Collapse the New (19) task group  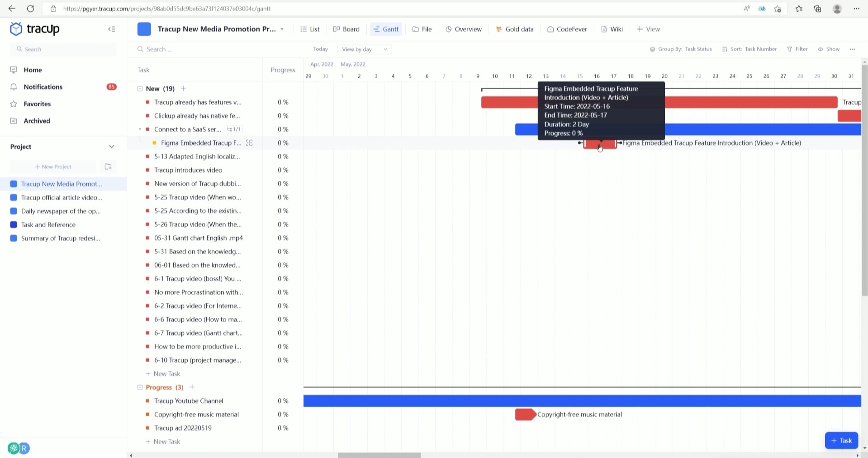(x=140, y=89)
